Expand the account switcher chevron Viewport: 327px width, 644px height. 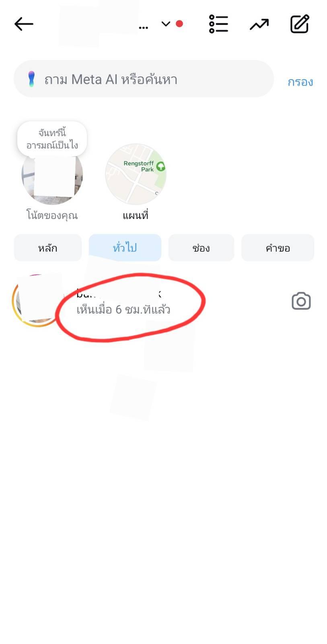166,24
